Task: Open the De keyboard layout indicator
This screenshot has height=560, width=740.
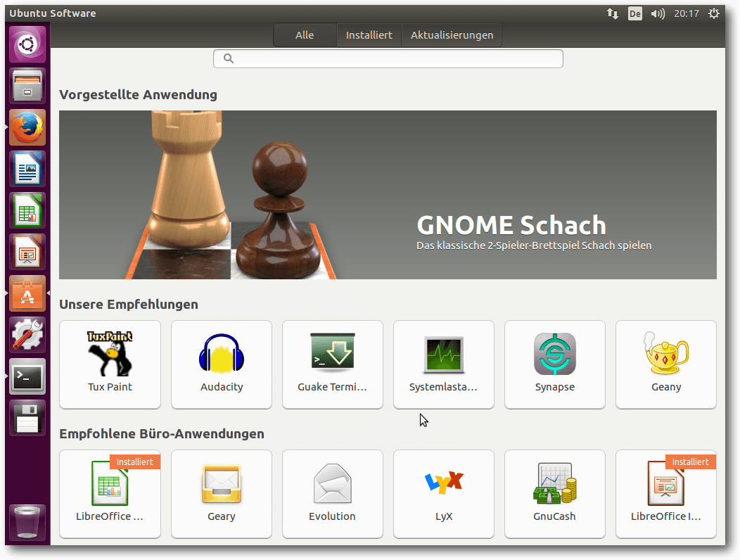Action: click(x=635, y=13)
